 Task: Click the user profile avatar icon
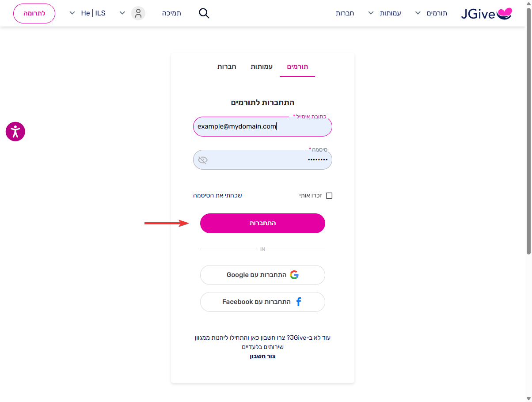pyautogui.click(x=138, y=13)
